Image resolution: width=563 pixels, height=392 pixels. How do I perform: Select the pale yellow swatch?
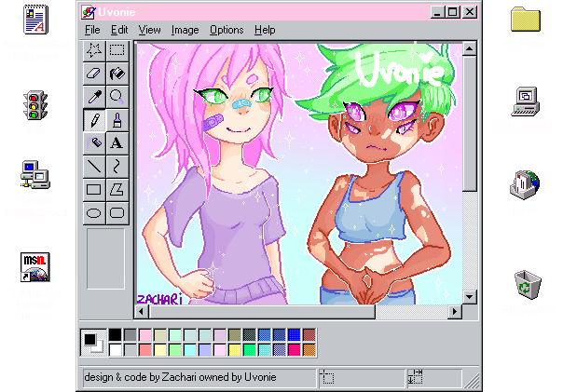pyautogui.click(x=160, y=350)
